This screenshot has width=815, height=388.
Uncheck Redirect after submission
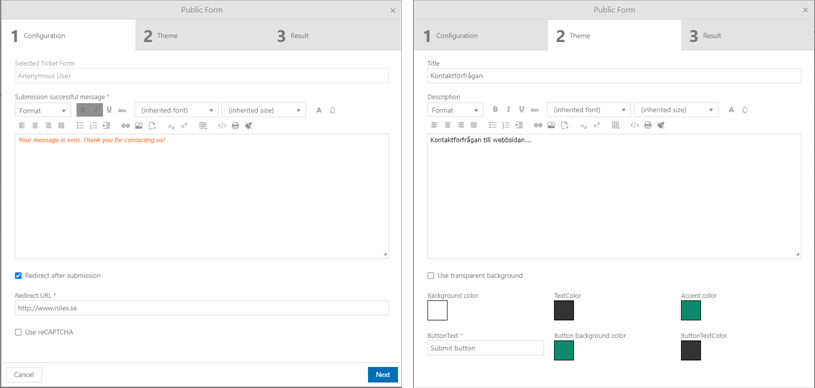click(x=18, y=276)
